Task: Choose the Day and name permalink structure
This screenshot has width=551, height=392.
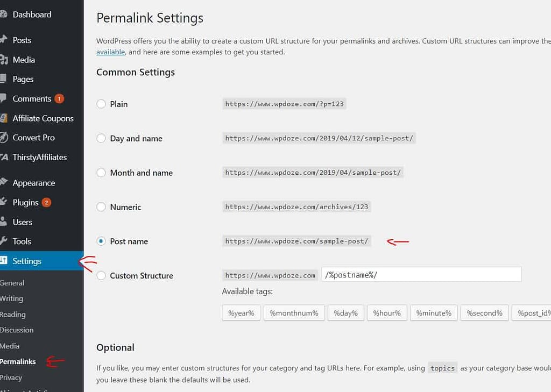Action: point(101,138)
